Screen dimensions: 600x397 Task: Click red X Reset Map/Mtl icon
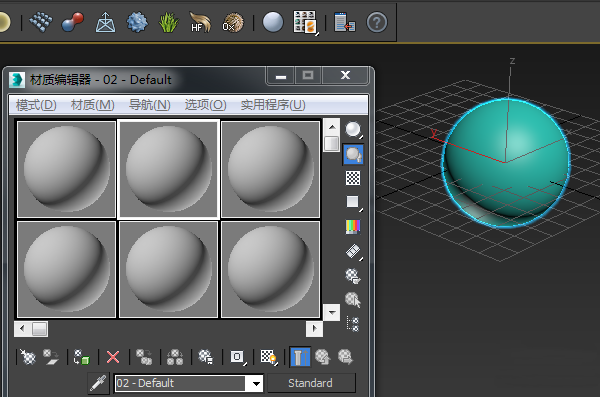coord(113,357)
